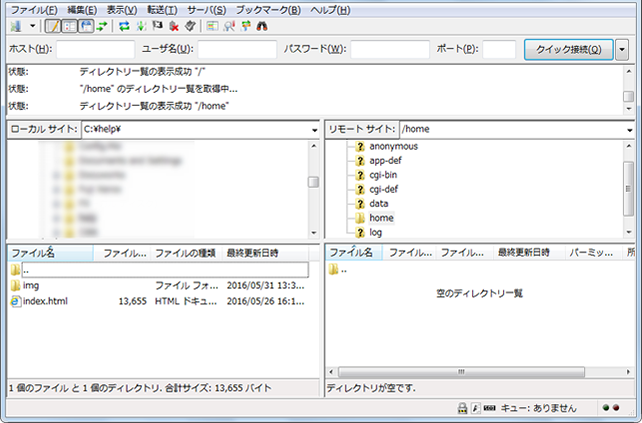The width and height of the screenshot is (642, 423).
Task: Open the サーバ(S) menu
Action: pyautogui.click(x=206, y=10)
